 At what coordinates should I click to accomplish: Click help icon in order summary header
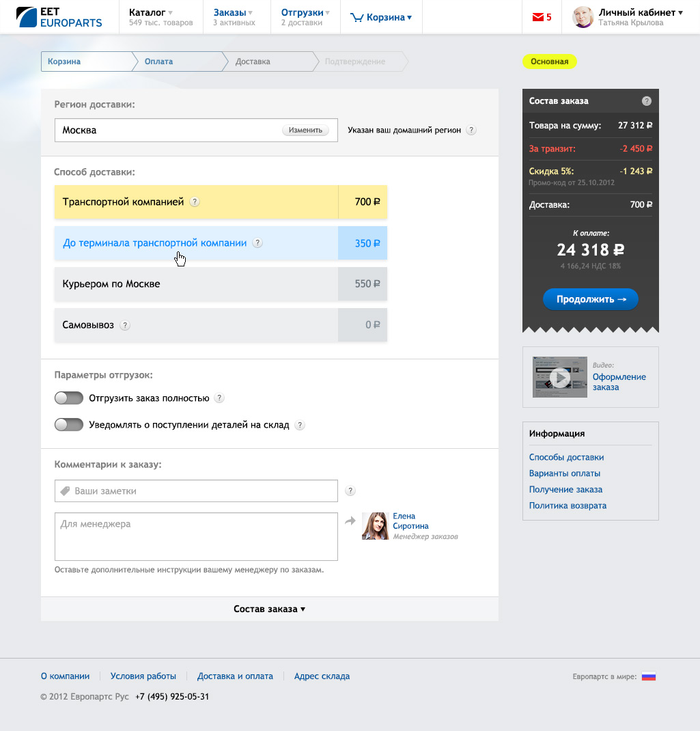tap(646, 101)
